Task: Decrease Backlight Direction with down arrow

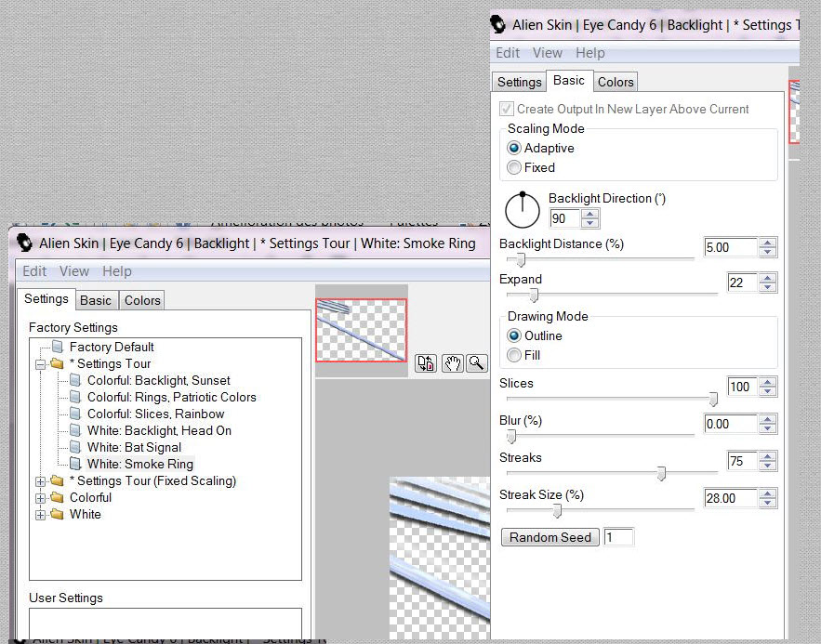Action: (590, 223)
